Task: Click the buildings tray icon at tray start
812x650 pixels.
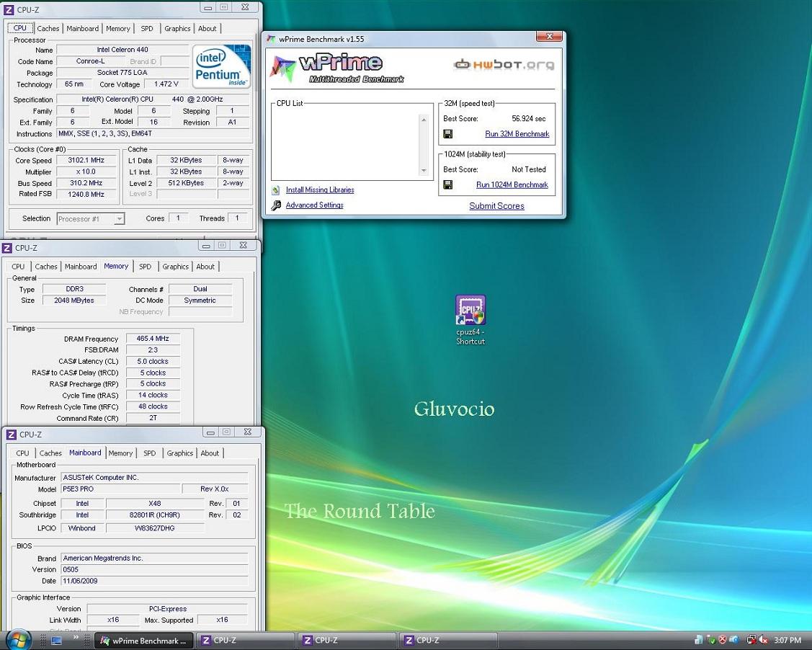Action: tap(699, 641)
